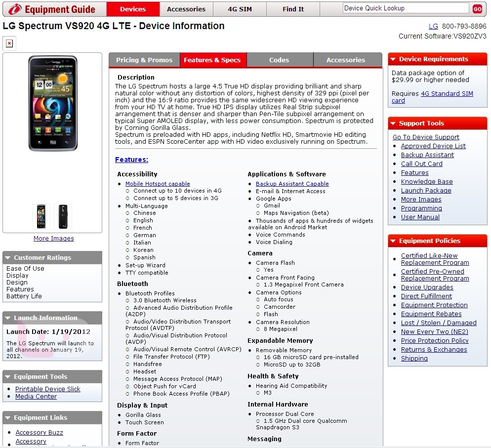Click the Device Quick Lookup field
The width and height of the screenshot is (491, 448).
pos(406,8)
